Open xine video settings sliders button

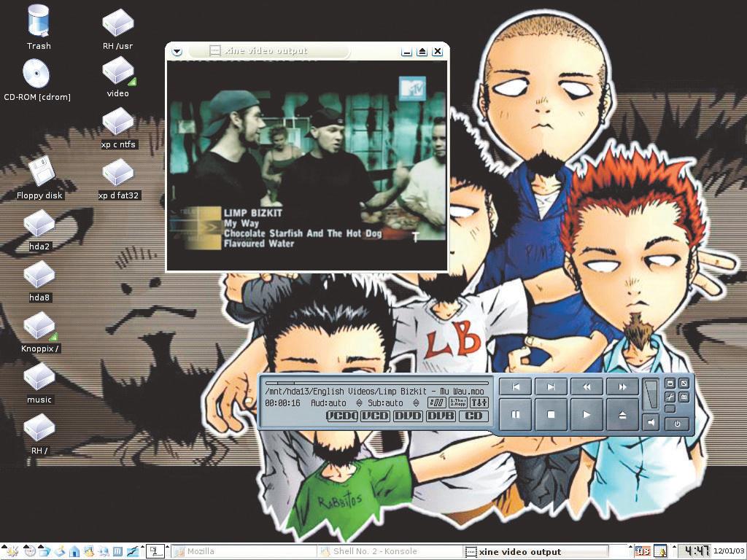[x=479, y=402]
